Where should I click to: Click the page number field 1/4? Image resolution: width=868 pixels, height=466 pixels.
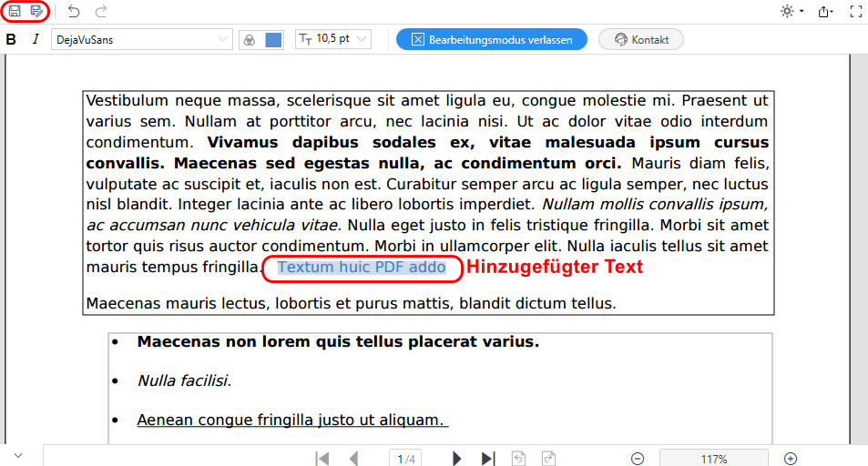click(406, 458)
